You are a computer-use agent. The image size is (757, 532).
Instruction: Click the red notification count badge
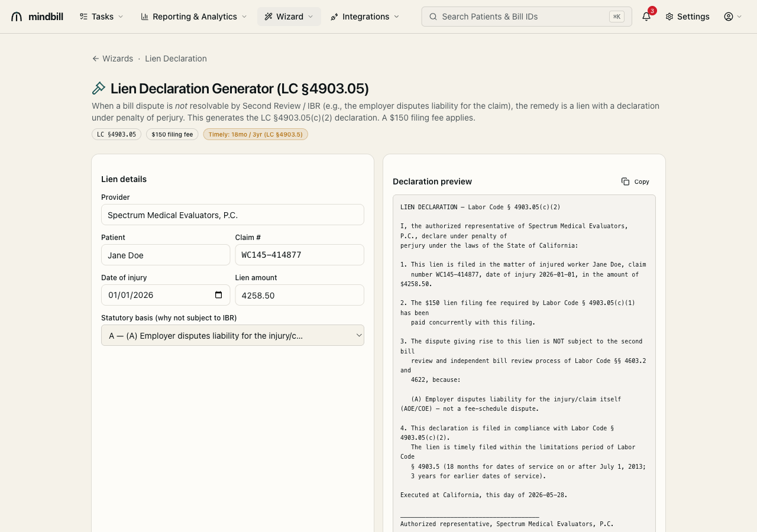652,11
